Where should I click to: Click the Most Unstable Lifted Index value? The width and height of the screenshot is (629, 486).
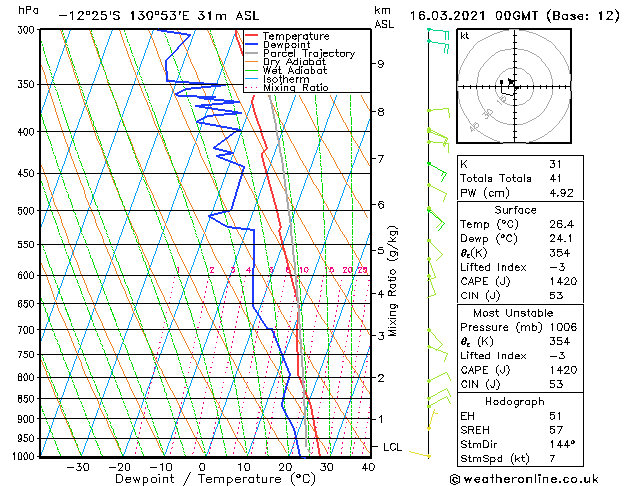(558, 356)
